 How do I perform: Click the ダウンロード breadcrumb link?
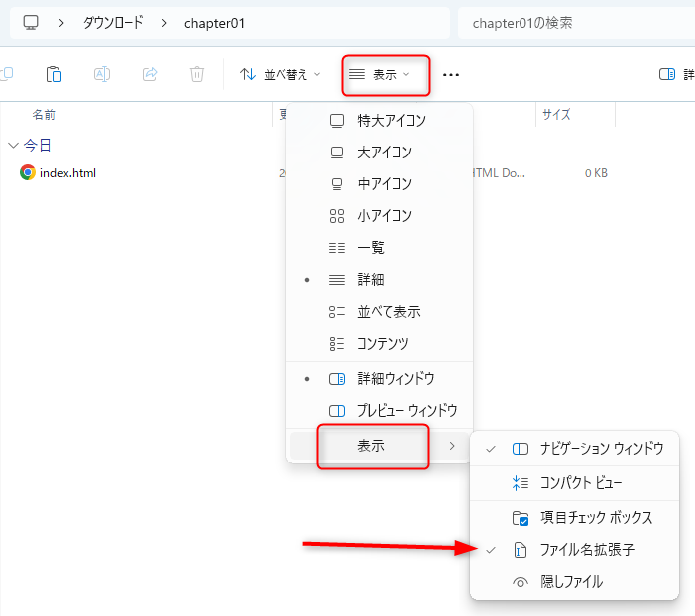pos(113,22)
